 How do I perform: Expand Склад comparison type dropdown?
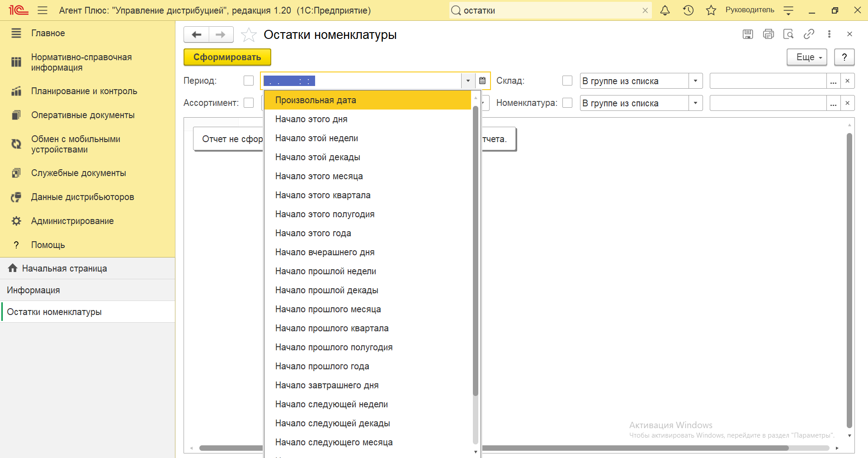click(x=695, y=81)
